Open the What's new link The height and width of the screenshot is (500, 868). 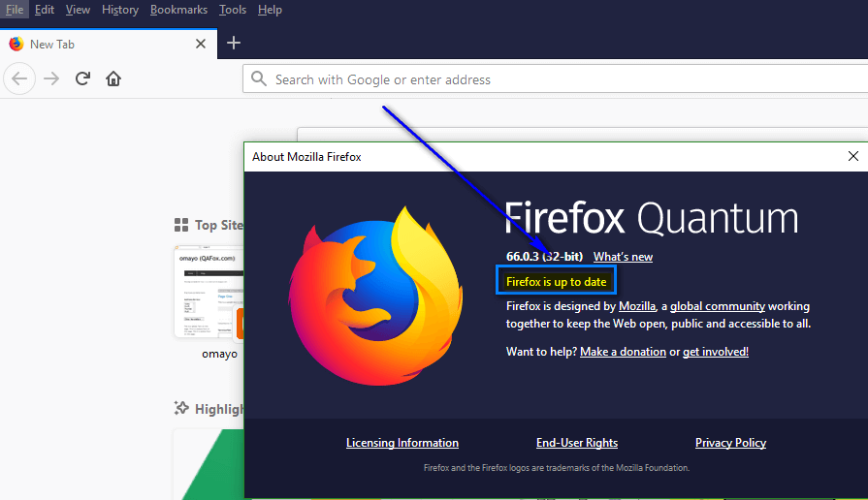pos(623,257)
